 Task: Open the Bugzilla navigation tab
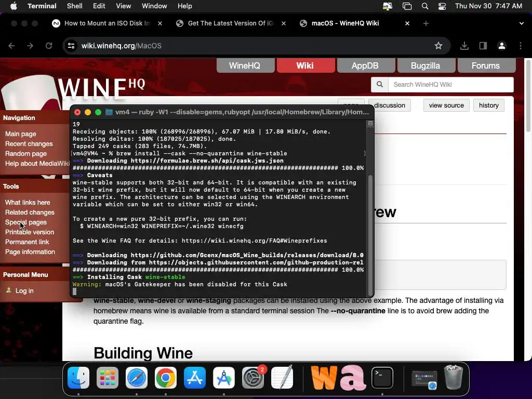click(x=425, y=65)
